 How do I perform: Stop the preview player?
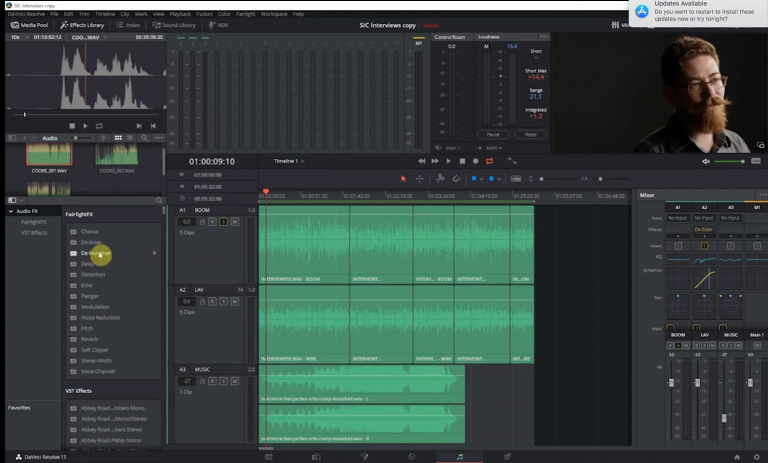72,126
